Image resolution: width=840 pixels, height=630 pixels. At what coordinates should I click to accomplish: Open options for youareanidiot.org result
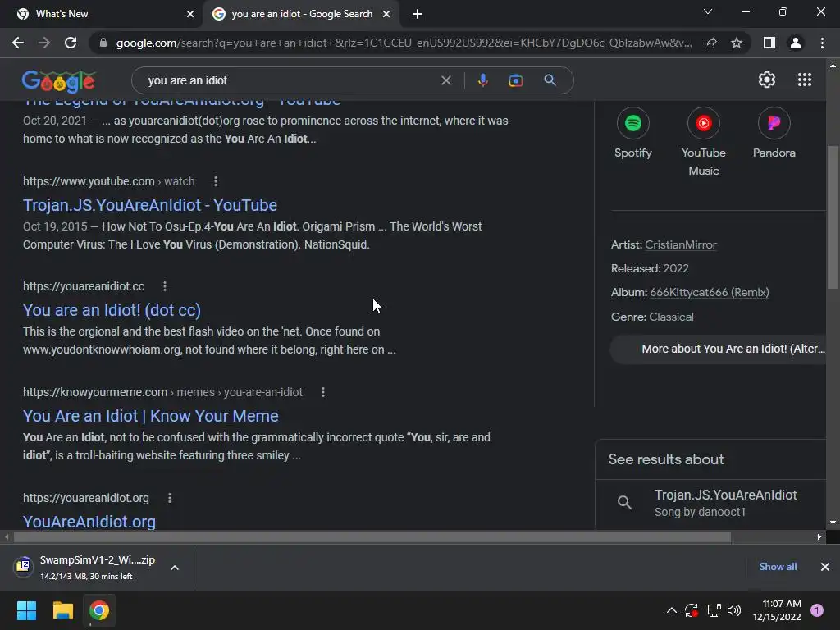[x=169, y=498]
